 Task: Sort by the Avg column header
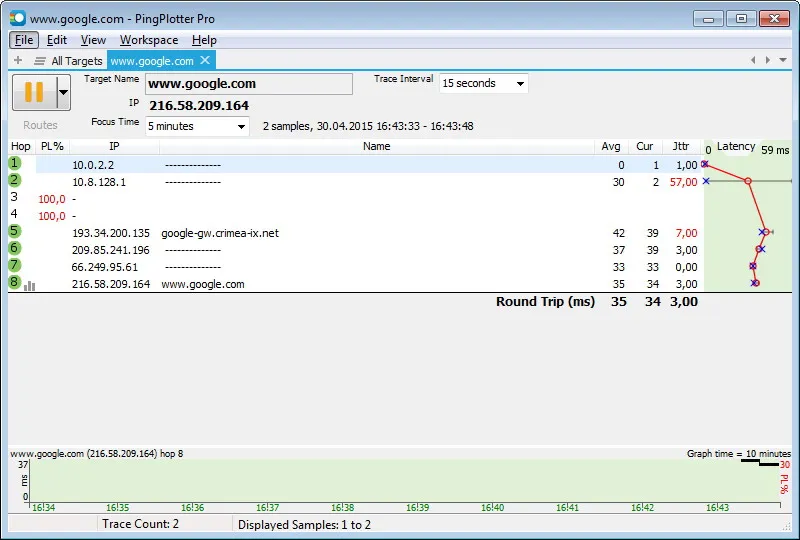tap(611, 146)
